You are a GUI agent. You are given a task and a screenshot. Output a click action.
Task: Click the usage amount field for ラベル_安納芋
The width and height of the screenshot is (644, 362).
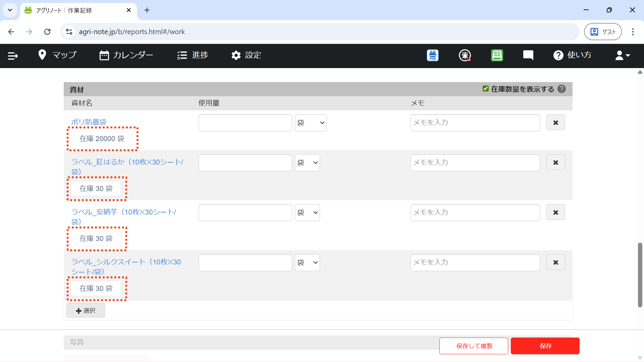245,212
